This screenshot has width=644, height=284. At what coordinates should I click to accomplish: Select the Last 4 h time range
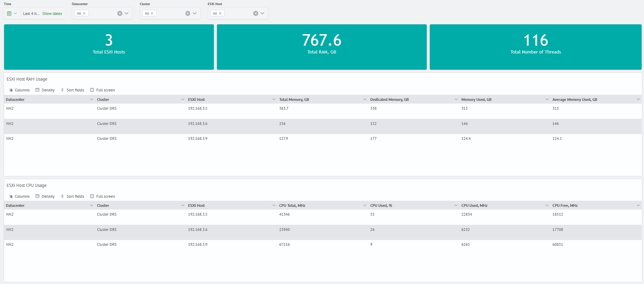coord(31,14)
